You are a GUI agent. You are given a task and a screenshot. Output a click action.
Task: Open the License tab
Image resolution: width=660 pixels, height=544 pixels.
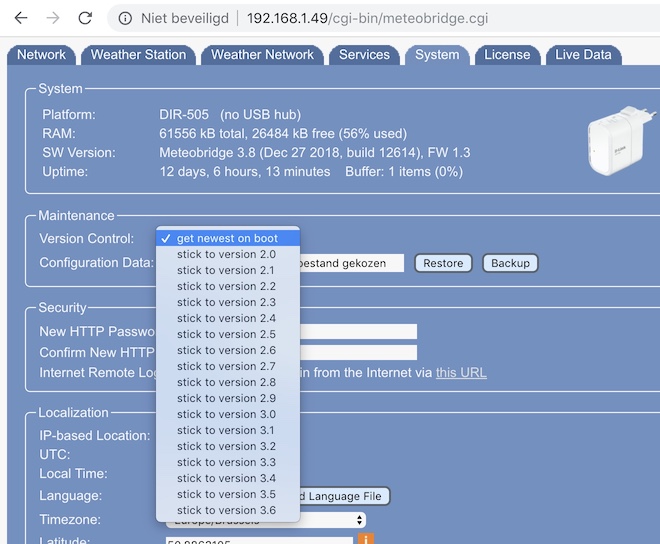click(507, 55)
